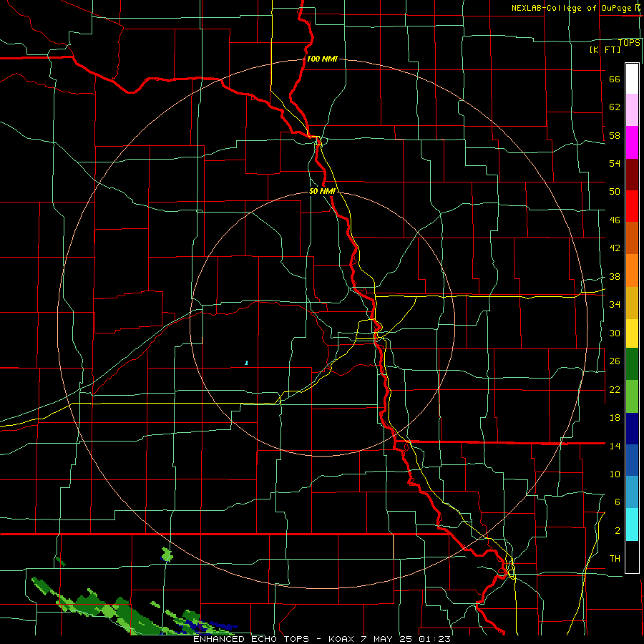Click the 'TOPS' legend heading
Image resolution: width=644 pixels, height=644 pixels.
(629, 43)
